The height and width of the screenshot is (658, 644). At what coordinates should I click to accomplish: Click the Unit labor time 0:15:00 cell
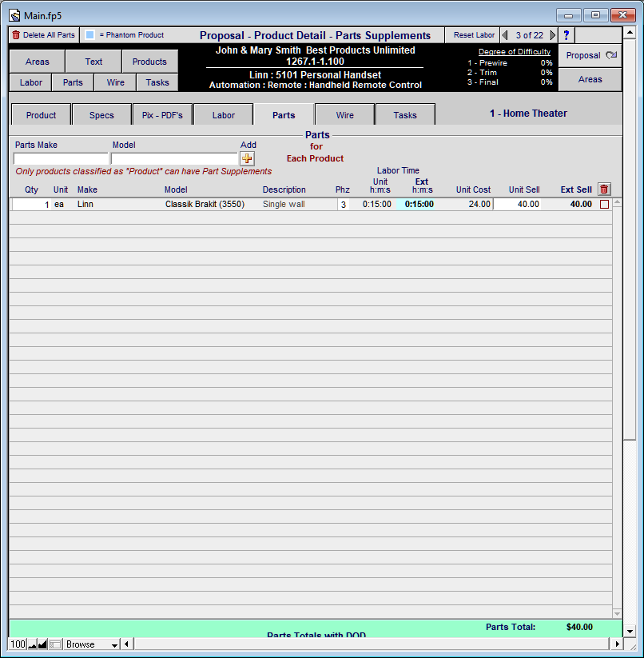pyautogui.click(x=377, y=205)
